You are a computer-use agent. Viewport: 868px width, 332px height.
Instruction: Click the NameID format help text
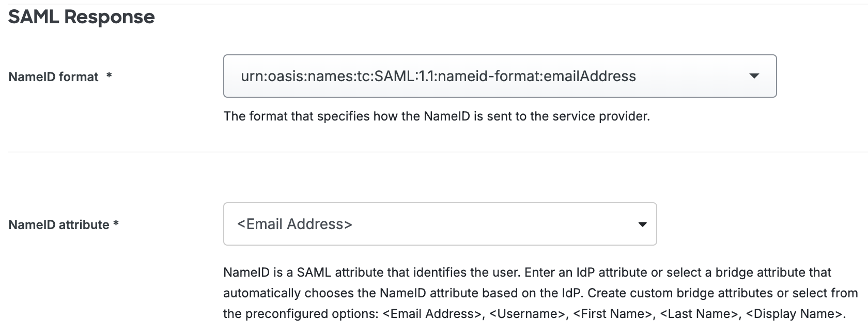click(436, 116)
